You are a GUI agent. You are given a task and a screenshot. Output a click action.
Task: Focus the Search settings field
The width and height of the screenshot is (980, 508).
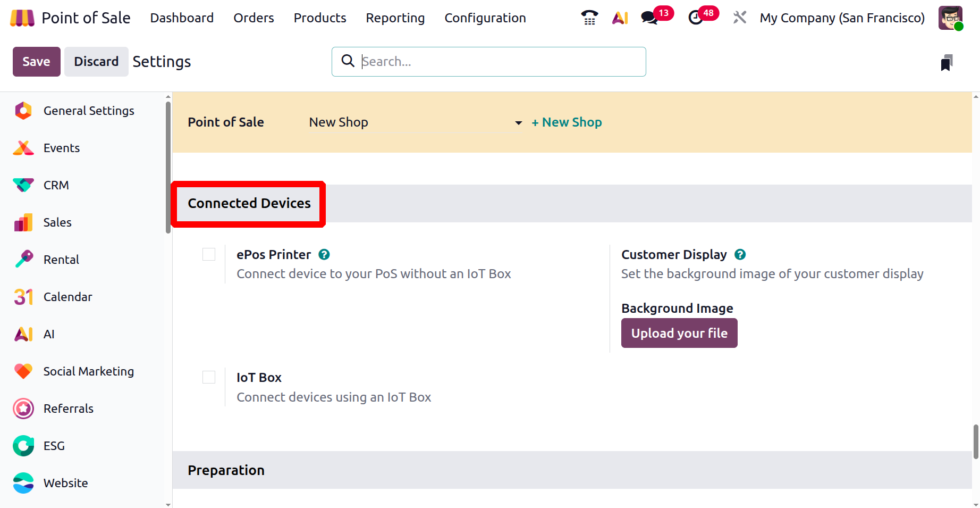500,62
